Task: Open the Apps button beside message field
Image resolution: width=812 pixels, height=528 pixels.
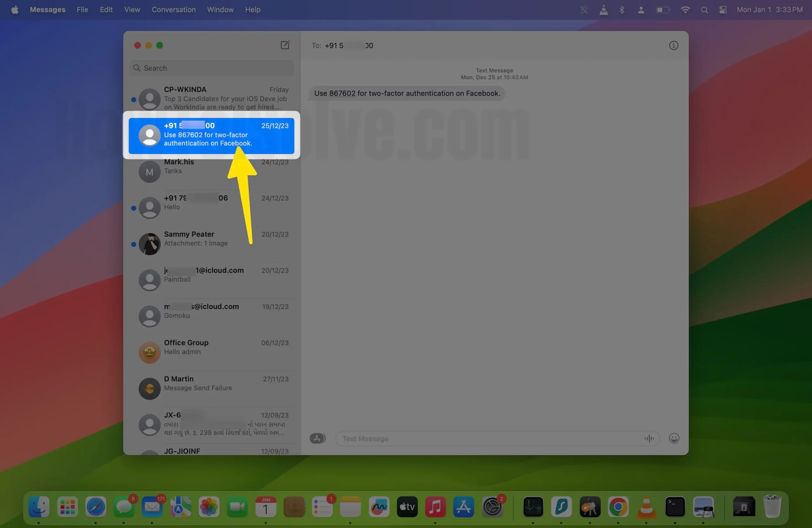Action: pyautogui.click(x=317, y=438)
